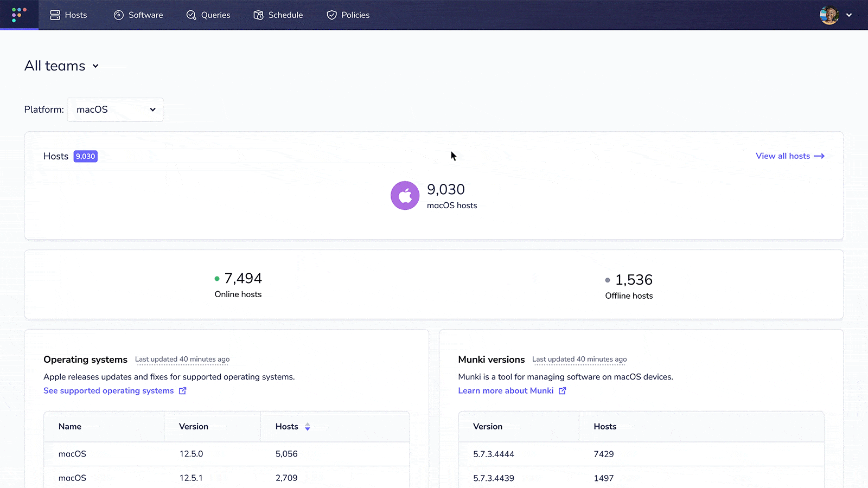This screenshot has height=488, width=868.
Task: Click Version column header in Munki versions table
Action: (488, 427)
